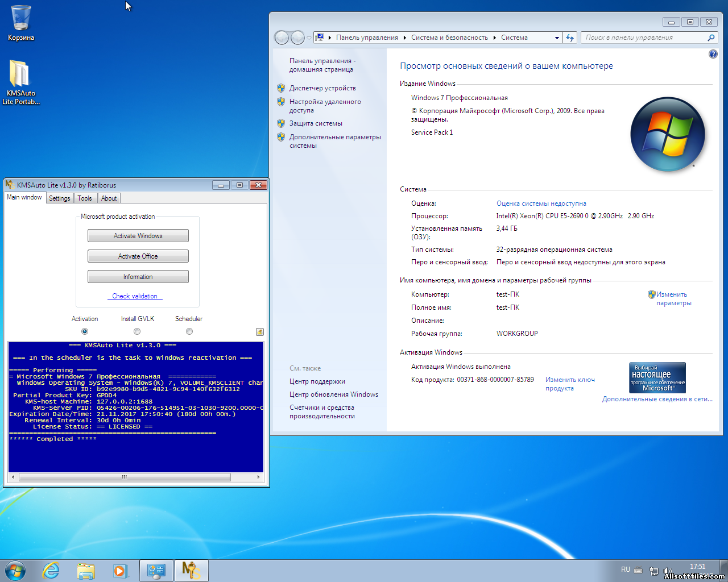Click the Information button
The height and width of the screenshot is (582, 728).
point(138,277)
